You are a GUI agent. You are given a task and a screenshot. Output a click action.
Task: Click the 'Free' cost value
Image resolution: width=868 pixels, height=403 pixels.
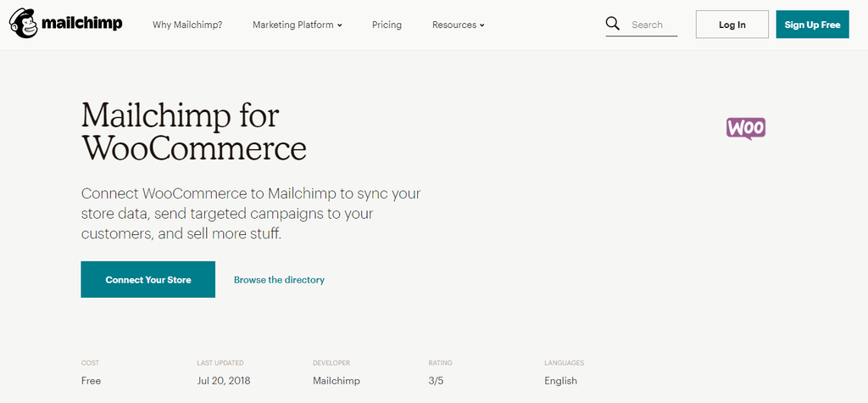pyautogui.click(x=91, y=381)
